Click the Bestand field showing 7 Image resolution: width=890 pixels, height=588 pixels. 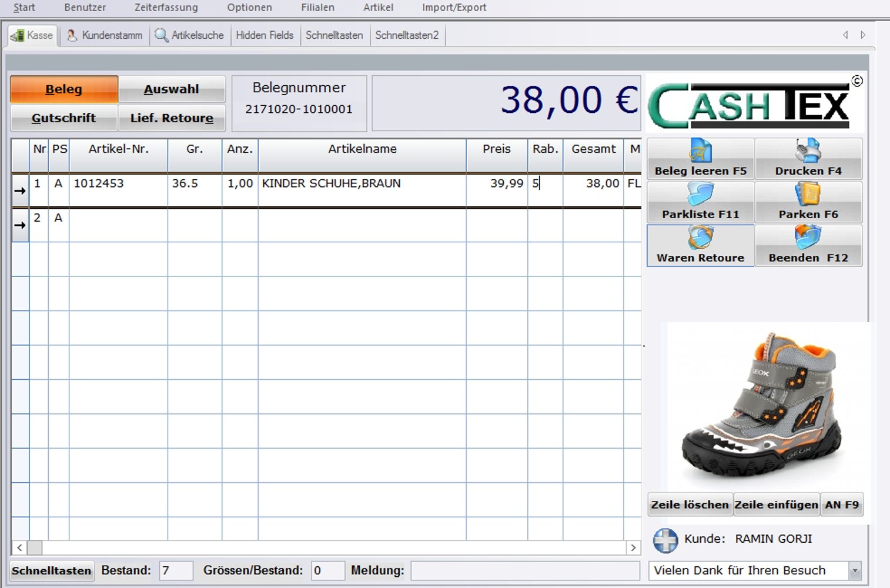[x=176, y=570]
